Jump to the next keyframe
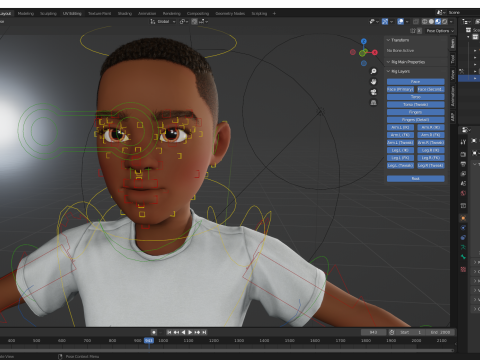 (197, 332)
